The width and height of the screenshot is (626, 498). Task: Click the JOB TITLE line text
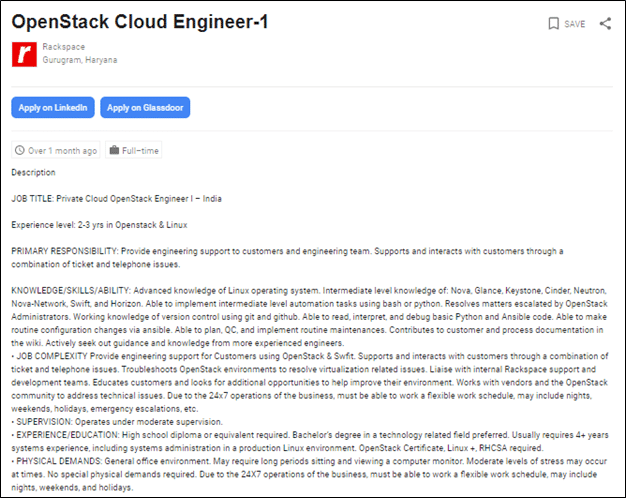(116, 199)
